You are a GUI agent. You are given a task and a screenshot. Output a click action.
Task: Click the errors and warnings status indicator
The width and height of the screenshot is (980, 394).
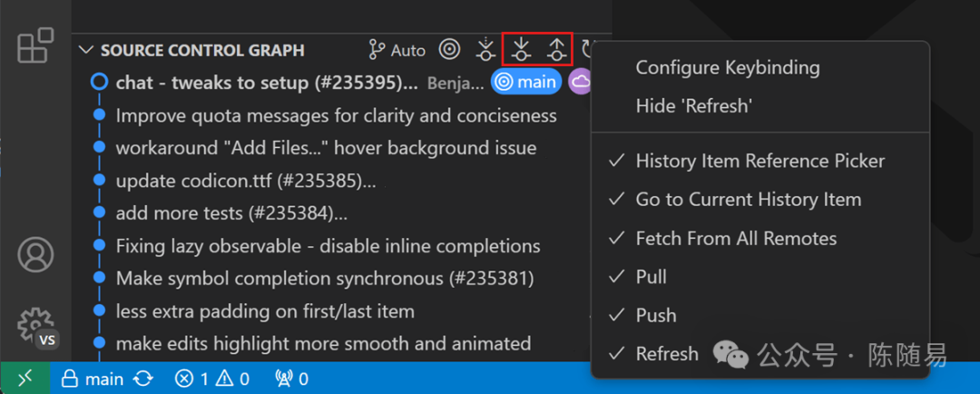pyautogui.click(x=212, y=379)
